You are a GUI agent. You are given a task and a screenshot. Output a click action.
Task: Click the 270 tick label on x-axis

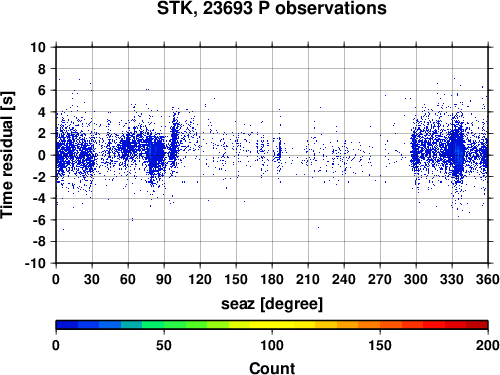(380, 279)
